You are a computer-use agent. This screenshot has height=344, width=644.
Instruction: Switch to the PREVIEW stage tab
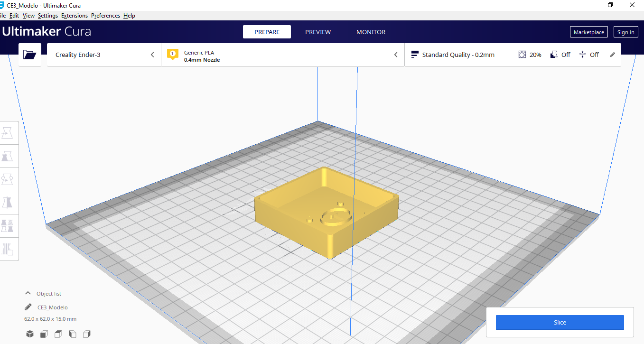pyautogui.click(x=318, y=32)
